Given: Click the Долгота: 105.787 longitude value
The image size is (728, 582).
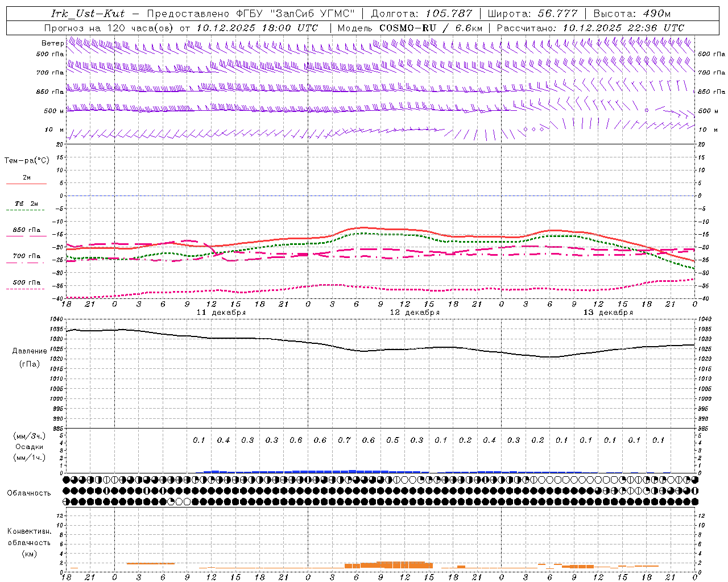Looking at the screenshot, I should (x=422, y=14).
